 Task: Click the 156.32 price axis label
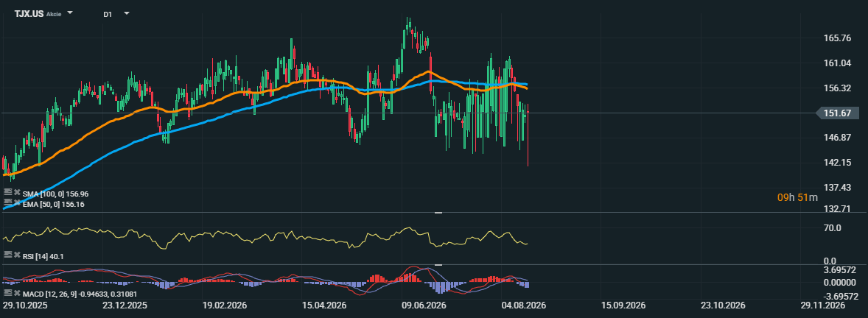pyautogui.click(x=838, y=88)
